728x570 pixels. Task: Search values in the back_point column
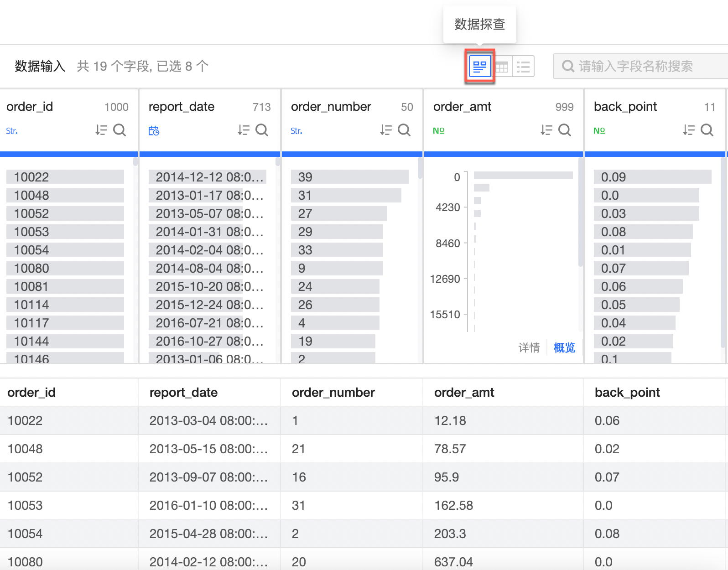click(x=707, y=130)
